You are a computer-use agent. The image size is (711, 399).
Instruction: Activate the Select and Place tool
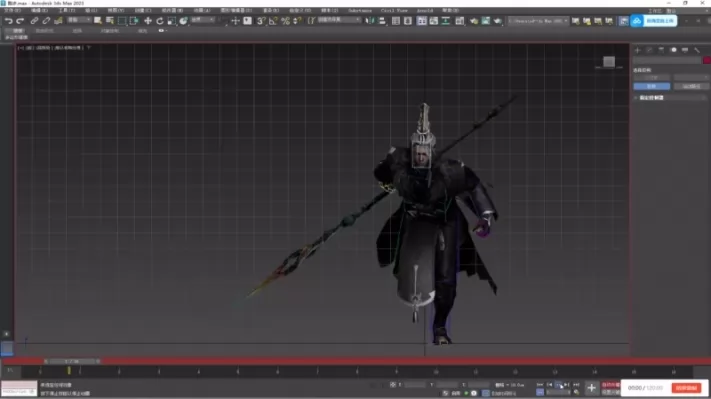click(183, 21)
